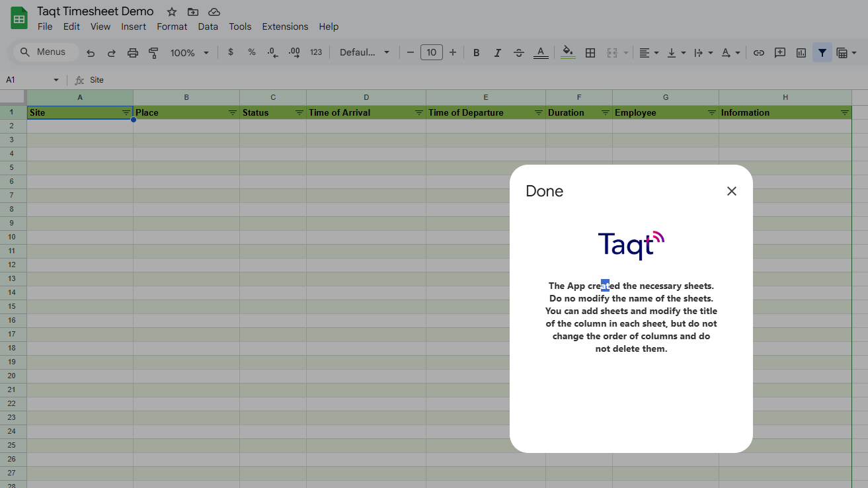Open the text wrapping dropdown
This screenshot has height=488, width=868.
click(x=703, y=52)
